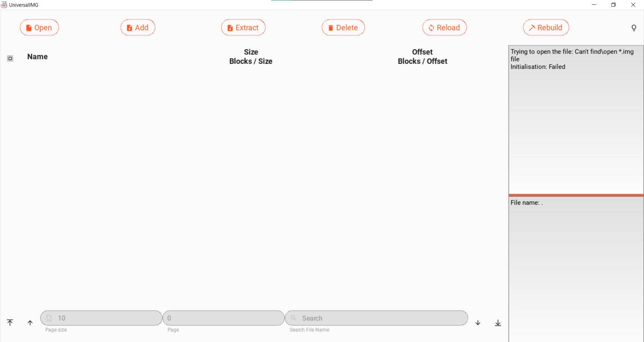Click the Open button
The width and height of the screenshot is (644, 342).
39,28
